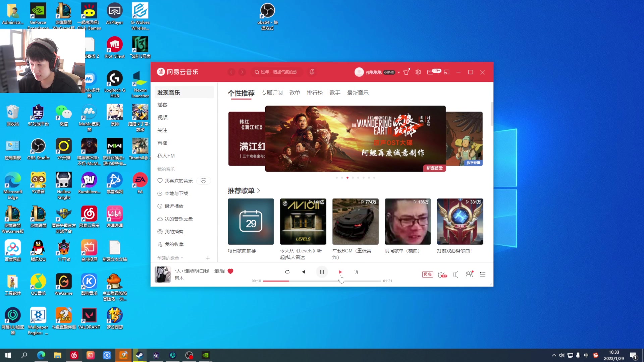Screen dimensions: 644x362
Task: Open settings gear in title bar
Action: [418, 72]
